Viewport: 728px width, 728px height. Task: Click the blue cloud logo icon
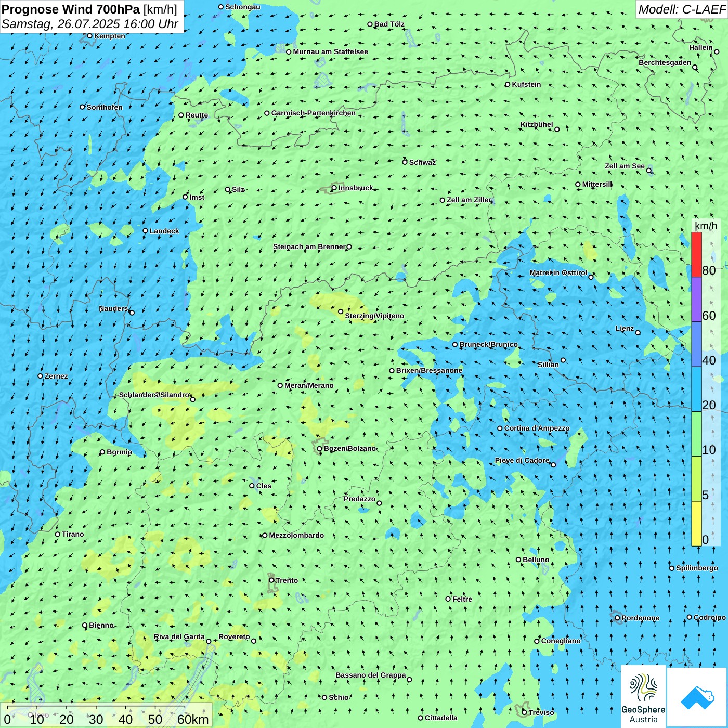tap(697, 698)
